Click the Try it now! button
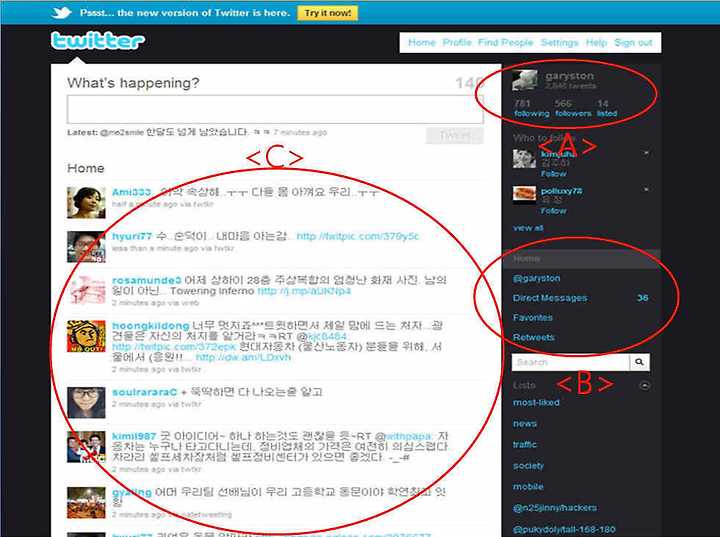 [x=328, y=13]
